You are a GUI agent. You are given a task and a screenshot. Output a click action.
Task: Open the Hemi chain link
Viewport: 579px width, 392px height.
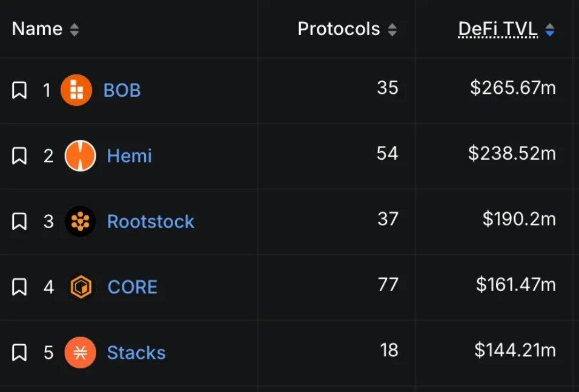pos(129,156)
